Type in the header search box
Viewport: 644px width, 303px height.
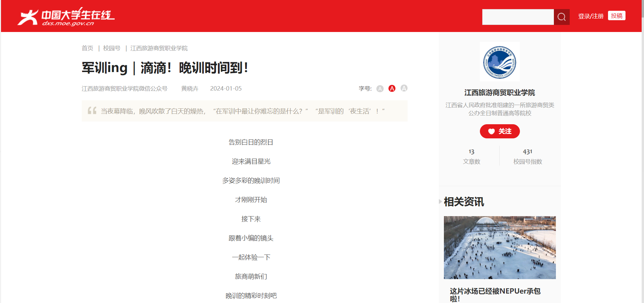pos(518,17)
